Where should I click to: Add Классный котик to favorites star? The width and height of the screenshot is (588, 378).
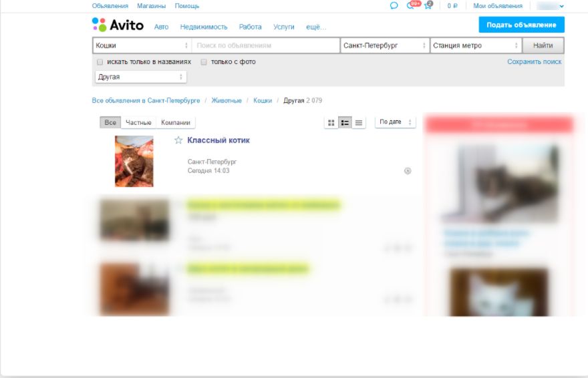(x=178, y=140)
